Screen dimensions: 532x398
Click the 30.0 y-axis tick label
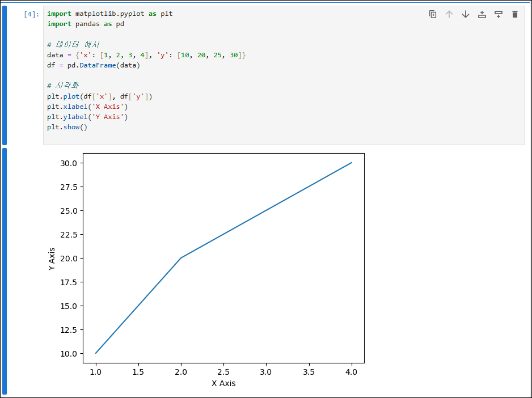69,163
